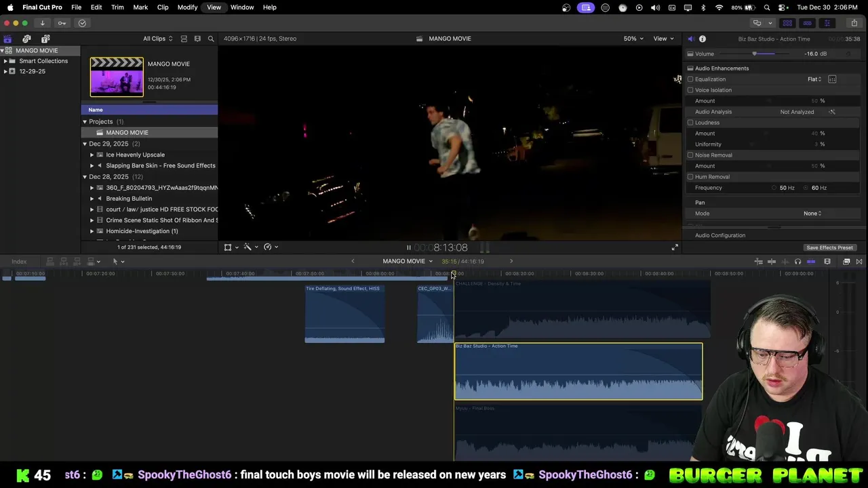868x488 pixels.
Task: Open the macOS Control Center icon
Action: [783, 7]
